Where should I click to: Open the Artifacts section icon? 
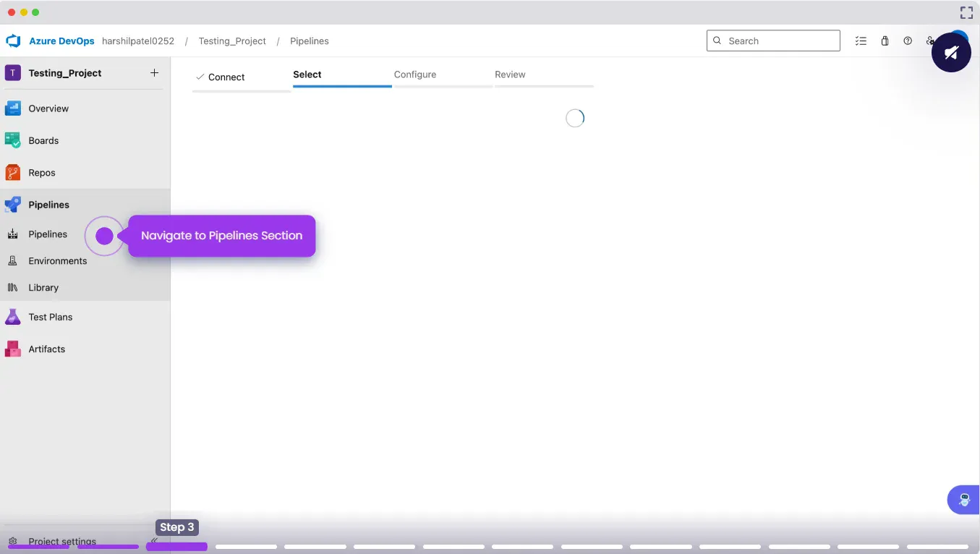13,349
